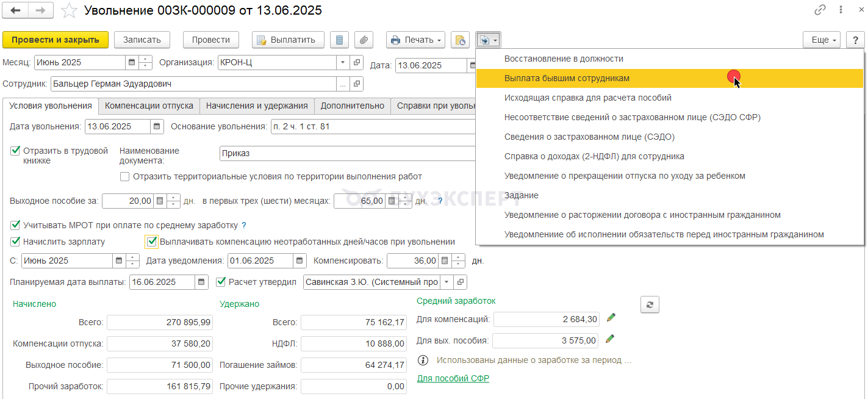Viewport: 868px width, 399px height.
Task: Select Справка о доходах (2-НДФЛ) для сотрудника
Action: tap(670, 156)
